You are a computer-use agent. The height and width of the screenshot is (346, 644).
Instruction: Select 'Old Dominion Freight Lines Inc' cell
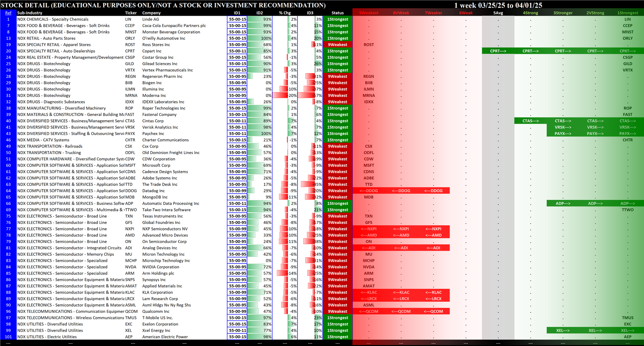pos(171,153)
